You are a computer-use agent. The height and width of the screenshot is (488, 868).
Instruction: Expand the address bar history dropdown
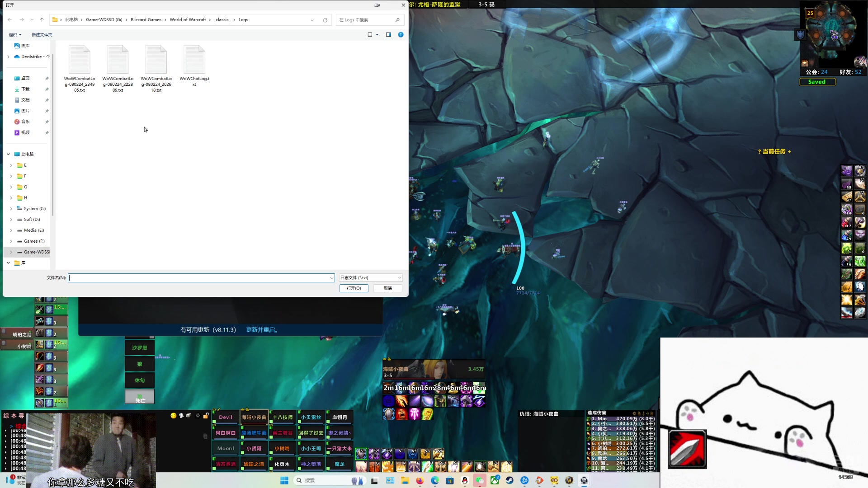(312, 20)
